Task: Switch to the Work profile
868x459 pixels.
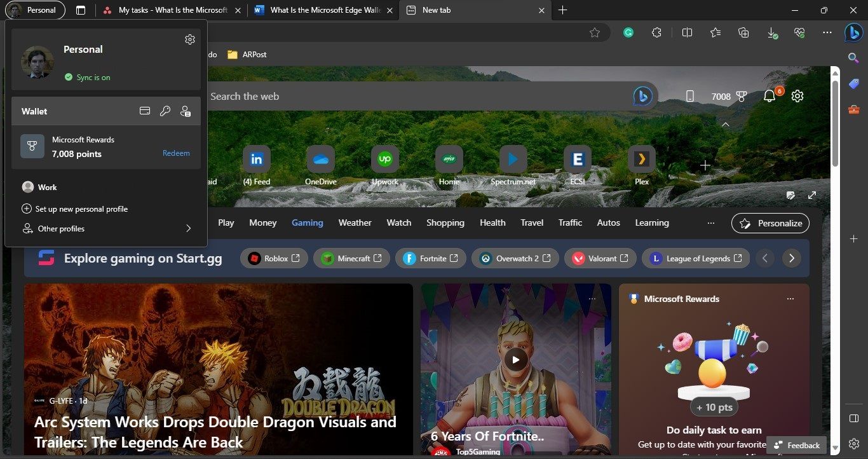Action: point(47,187)
